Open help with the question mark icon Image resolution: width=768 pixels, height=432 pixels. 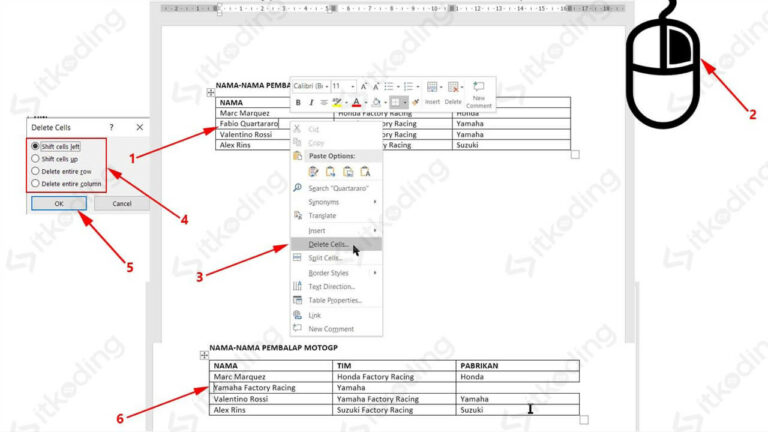point(111,128)
